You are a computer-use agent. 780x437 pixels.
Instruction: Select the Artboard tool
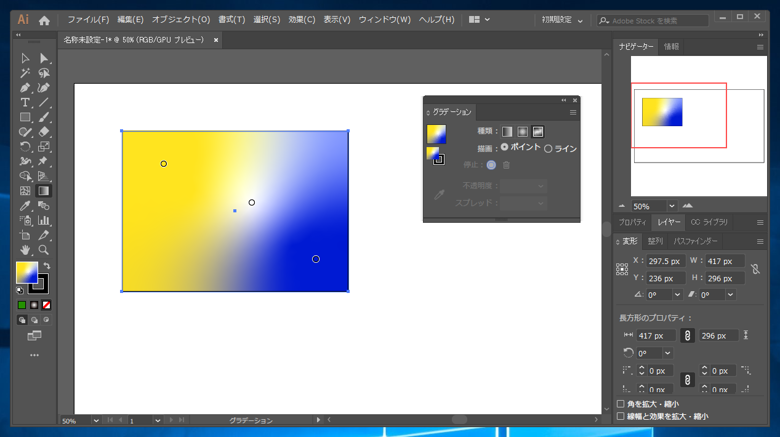tap(25, 235)
